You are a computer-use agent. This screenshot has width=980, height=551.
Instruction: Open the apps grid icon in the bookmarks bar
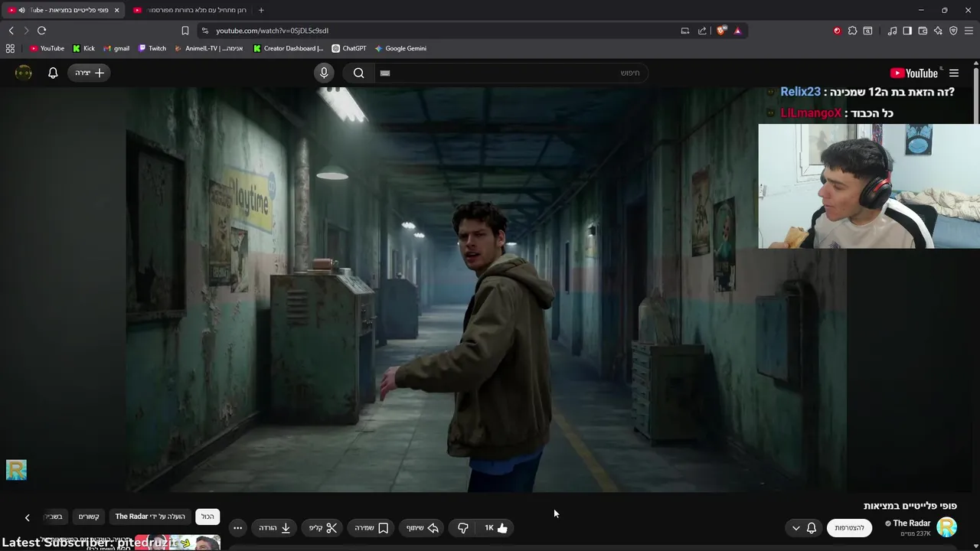pos(10,48)
